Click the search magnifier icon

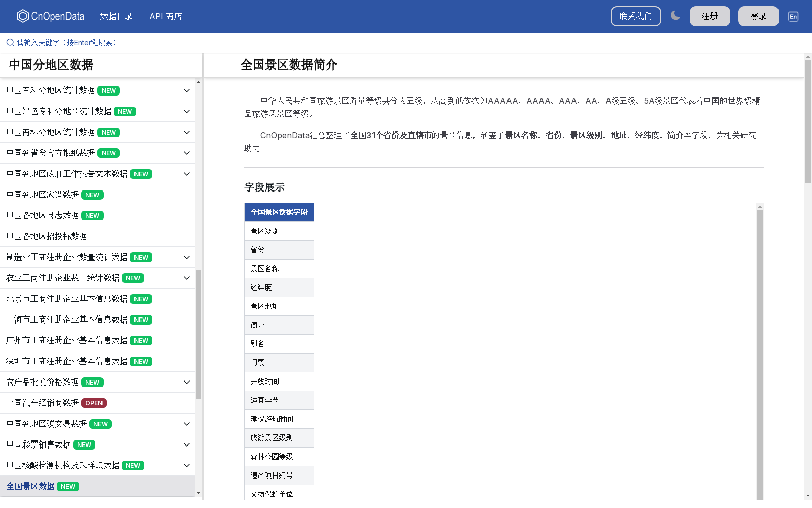(x=10, y=42)
